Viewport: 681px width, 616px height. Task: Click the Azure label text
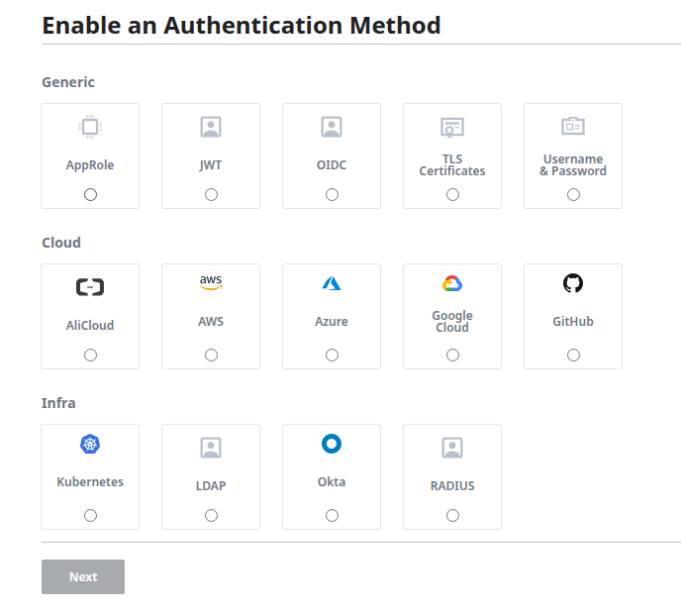(332, 322)
